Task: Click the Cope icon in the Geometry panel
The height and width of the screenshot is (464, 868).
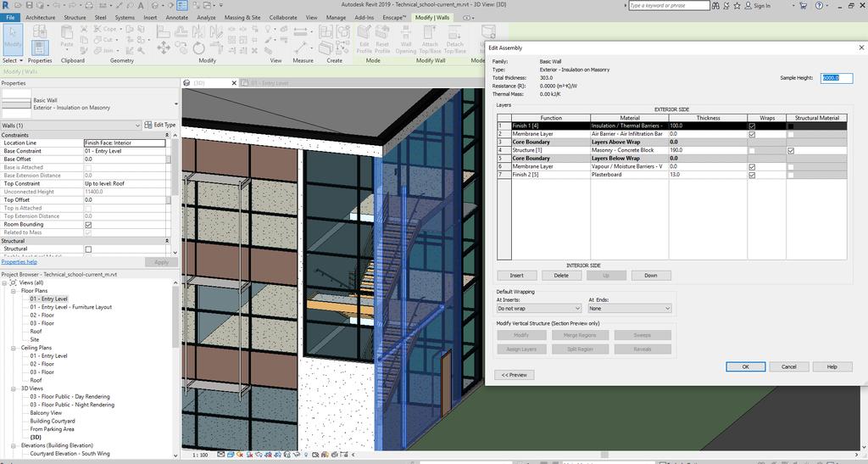Action: click(97, 29)
